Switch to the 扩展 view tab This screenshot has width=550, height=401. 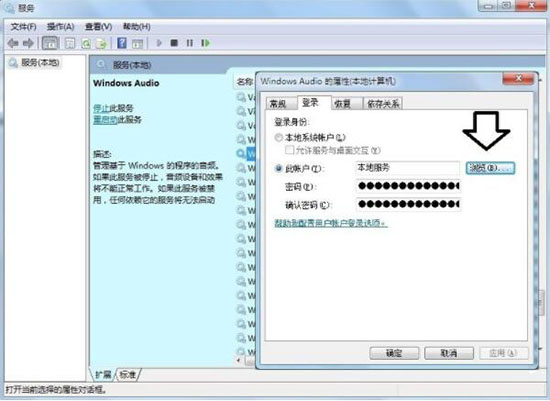pos(103,375)
